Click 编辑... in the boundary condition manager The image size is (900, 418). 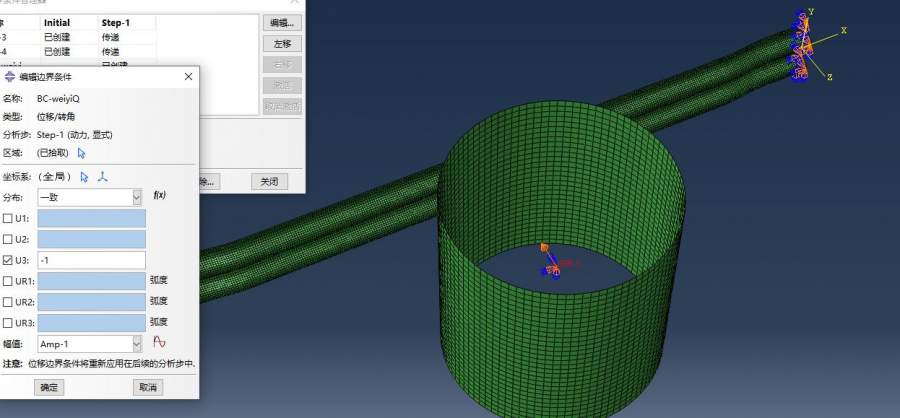tap(282, 23)
